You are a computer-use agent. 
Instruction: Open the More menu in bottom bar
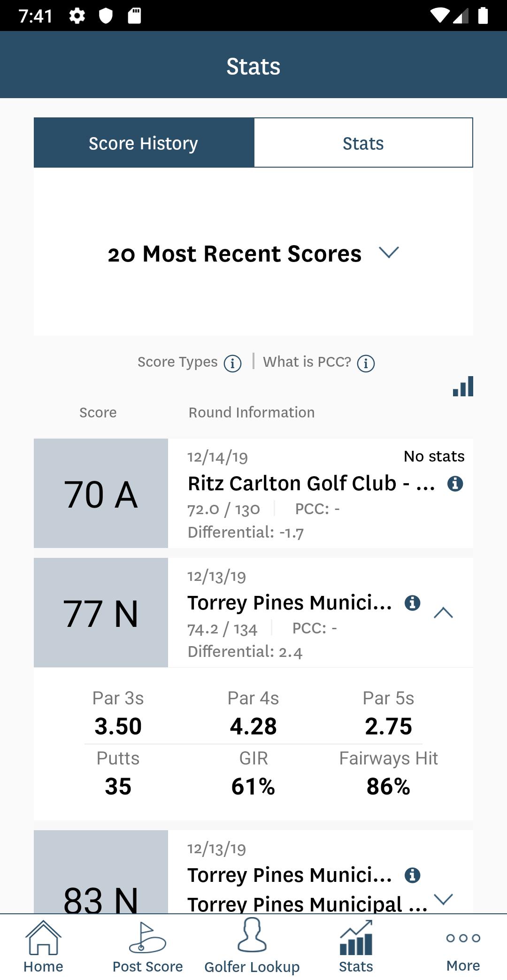click(463, 947)
